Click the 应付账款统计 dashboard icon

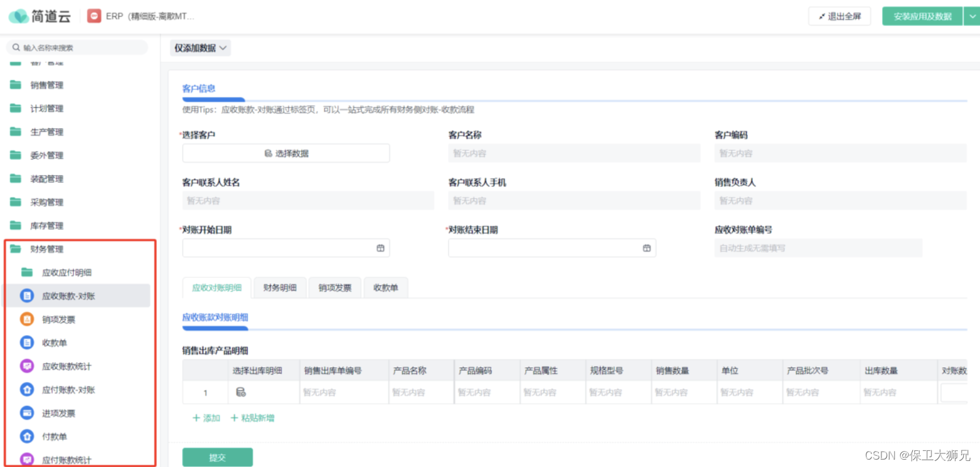[27, 459]
